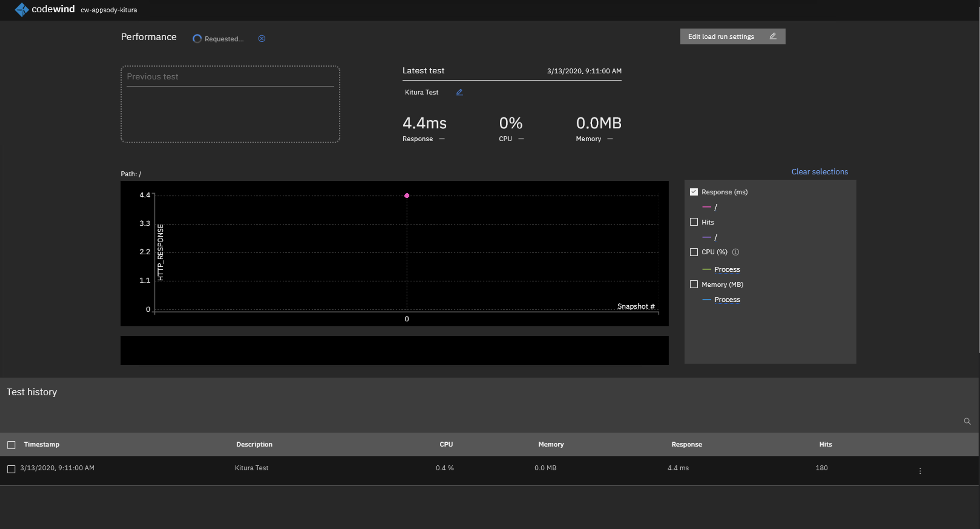Click Clear selections link
Viewport: 980px width, 529px height.
819,172
